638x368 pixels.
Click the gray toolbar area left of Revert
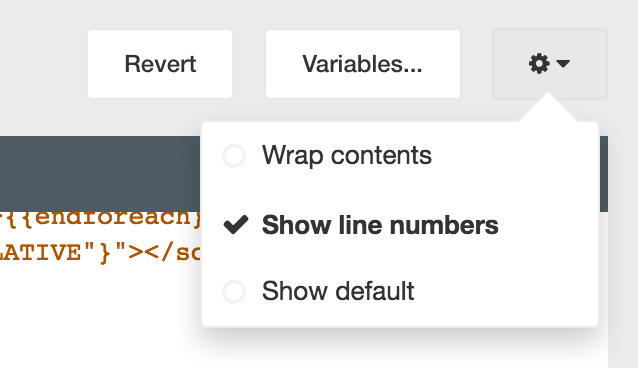[43, 64]
